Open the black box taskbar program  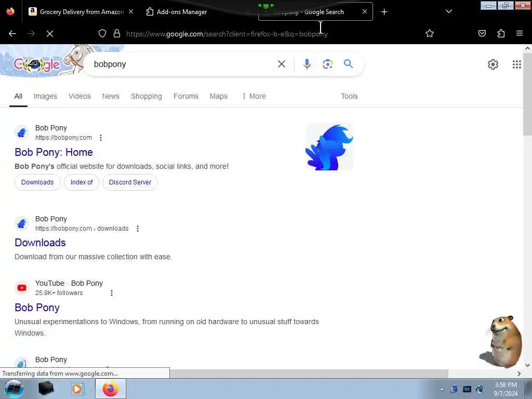point(46,389)
